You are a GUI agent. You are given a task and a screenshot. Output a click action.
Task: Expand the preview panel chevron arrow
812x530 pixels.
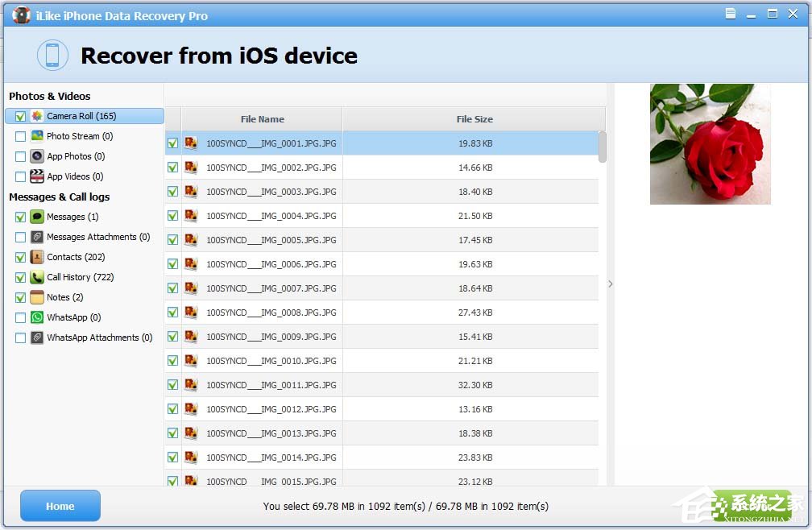click(x=611, y=284)
